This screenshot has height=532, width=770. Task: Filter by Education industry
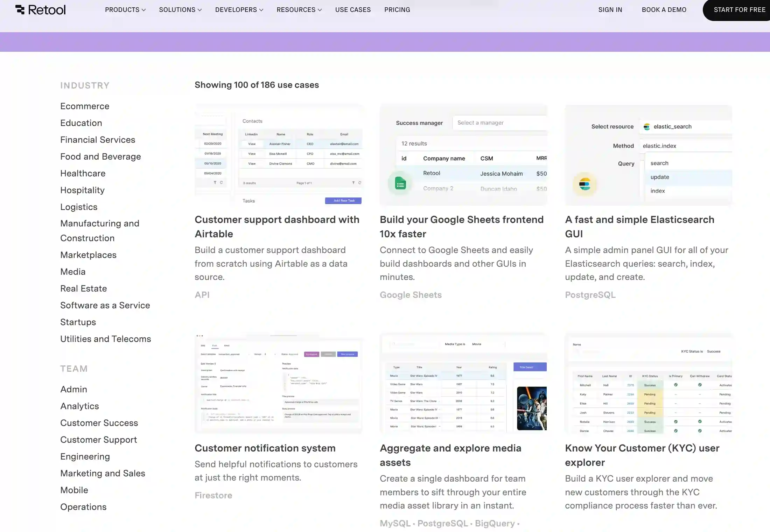point(81,123)
